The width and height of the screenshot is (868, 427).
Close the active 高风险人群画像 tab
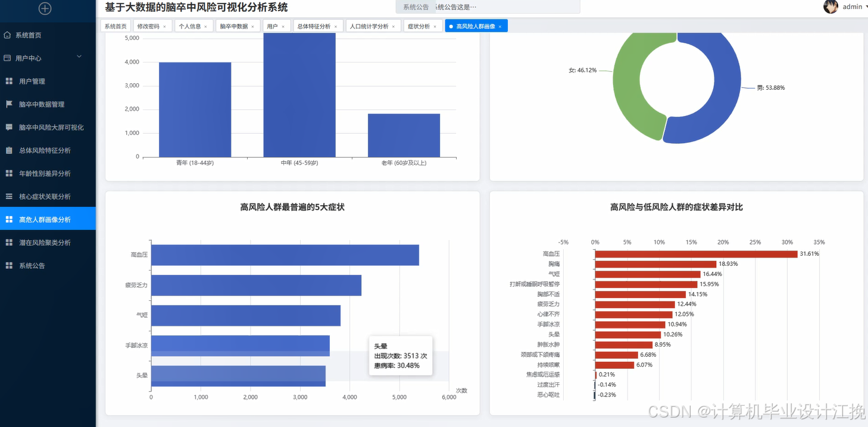(x=500, y=27)
